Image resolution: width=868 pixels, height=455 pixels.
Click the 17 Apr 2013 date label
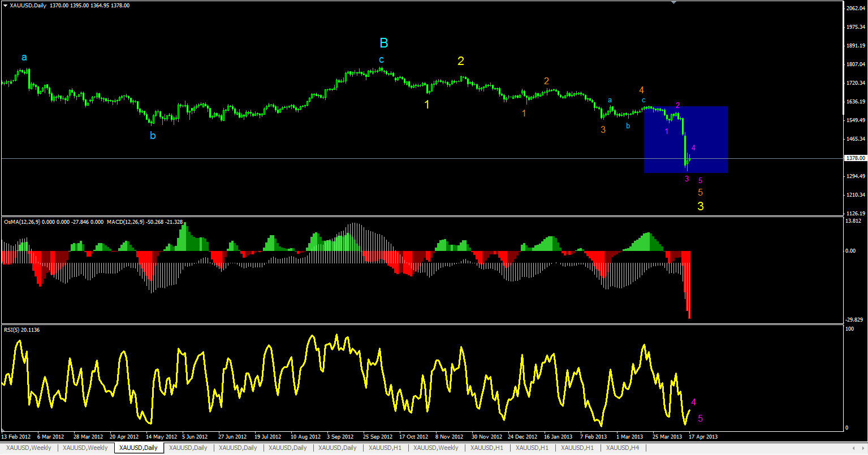(703, 437)
